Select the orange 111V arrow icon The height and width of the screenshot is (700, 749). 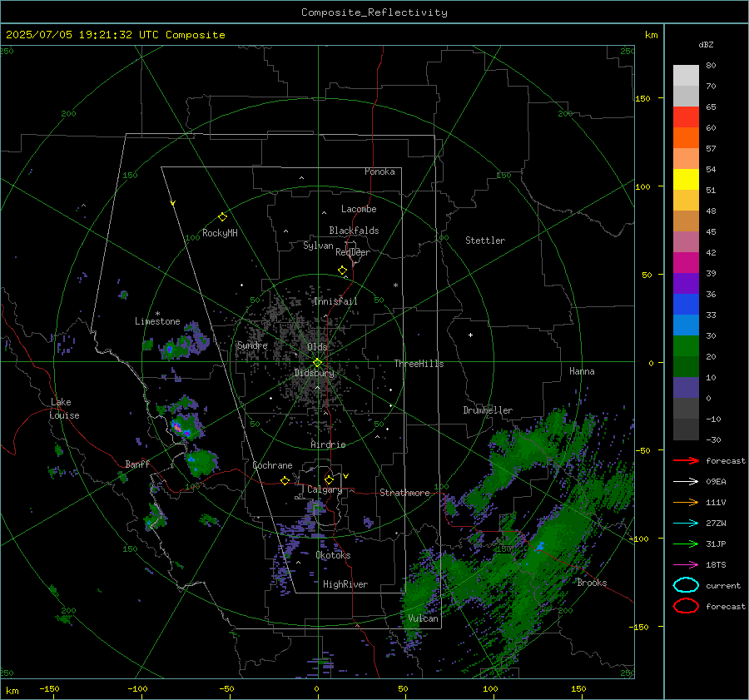tap(686, 502)
